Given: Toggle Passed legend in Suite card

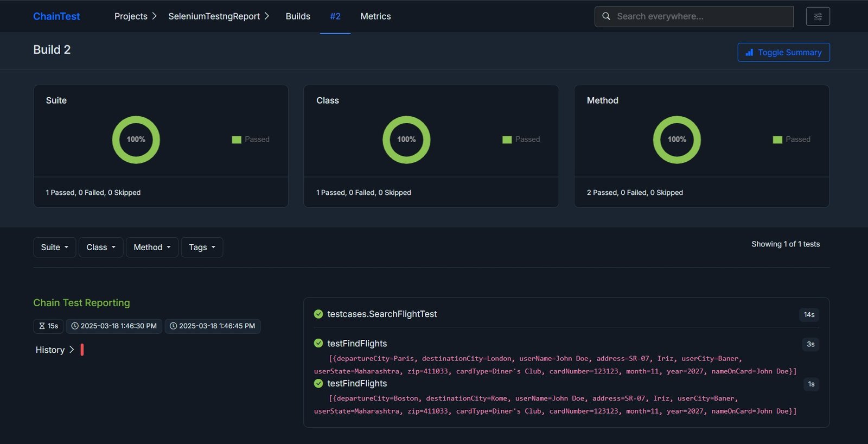Looking at the screenshot, I should coord(251,139).
